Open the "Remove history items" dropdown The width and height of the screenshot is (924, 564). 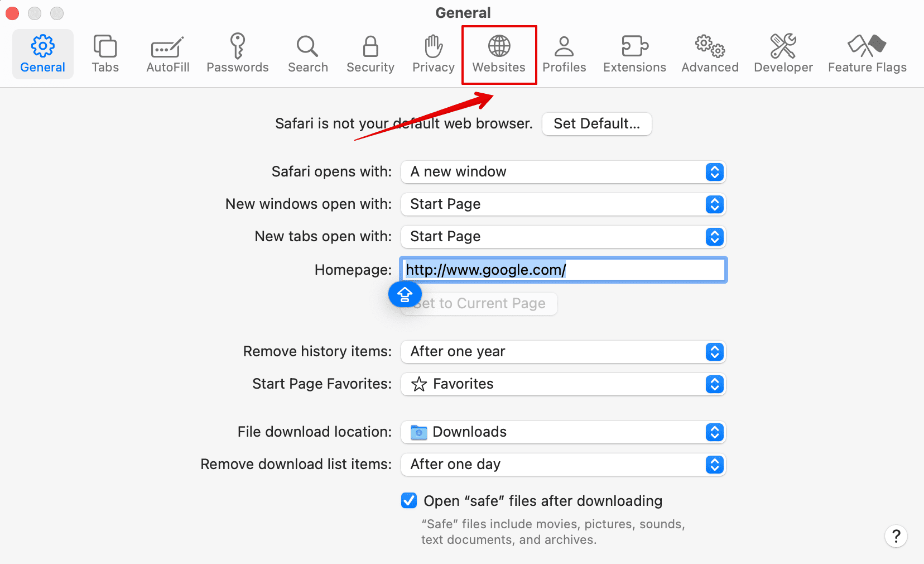point(562,352)
